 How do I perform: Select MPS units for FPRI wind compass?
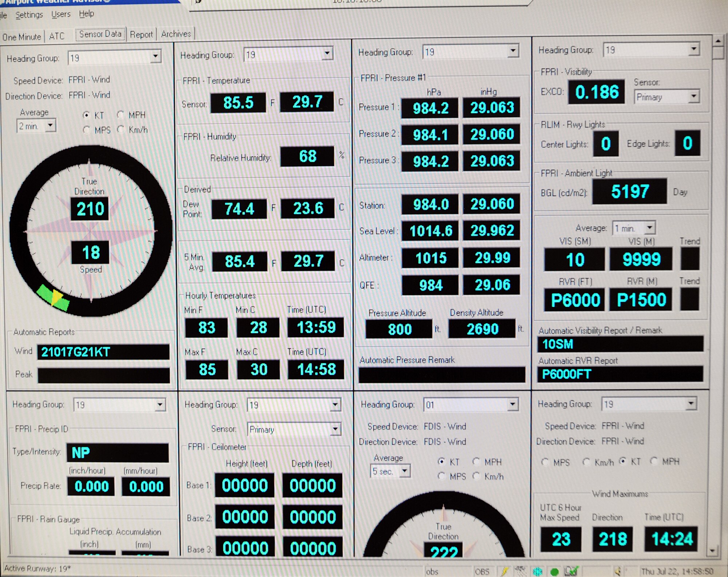click(86, 130)
